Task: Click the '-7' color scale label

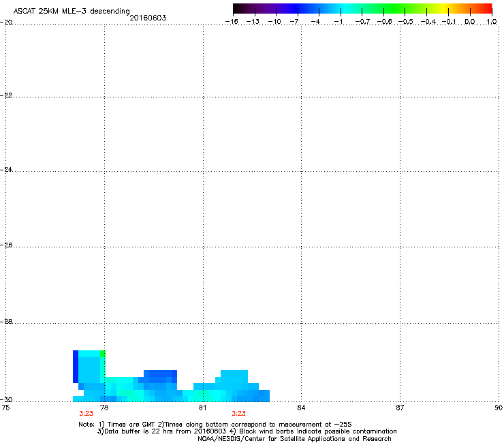Action: point(294,22)
